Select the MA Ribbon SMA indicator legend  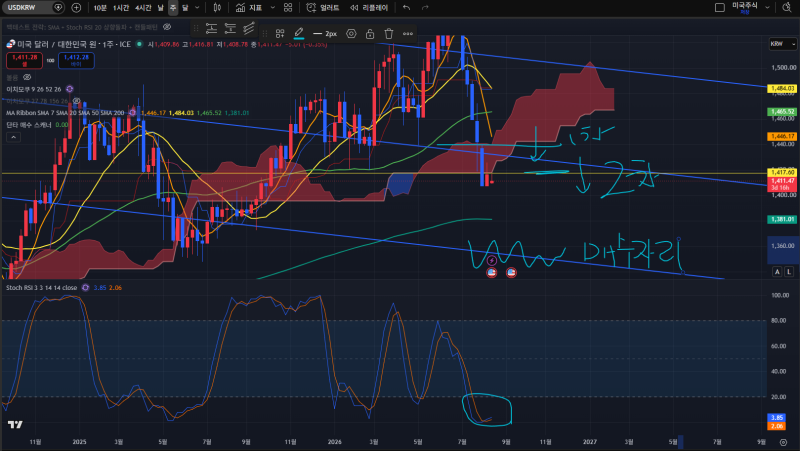[65, 113]
